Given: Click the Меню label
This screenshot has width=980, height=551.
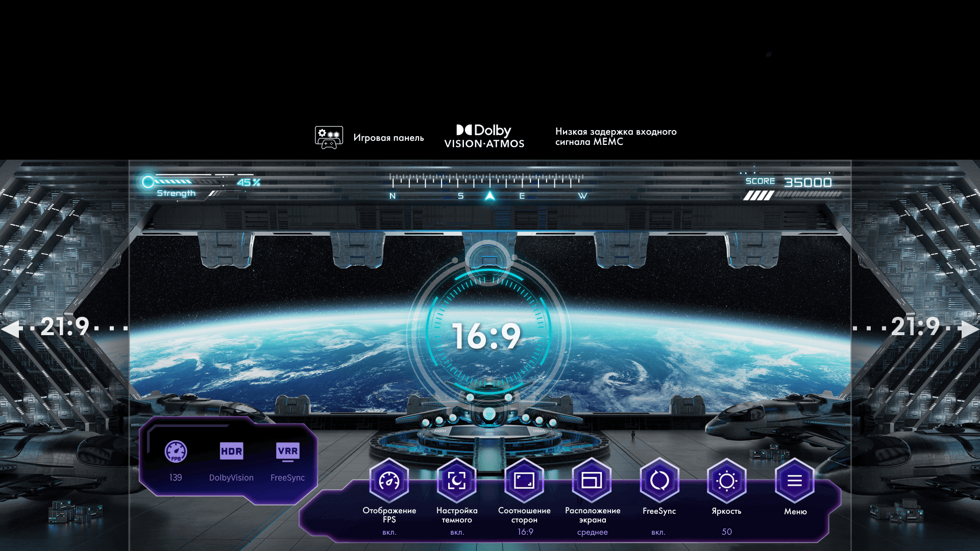Looking at the screenshot, I should coord(795,511).
